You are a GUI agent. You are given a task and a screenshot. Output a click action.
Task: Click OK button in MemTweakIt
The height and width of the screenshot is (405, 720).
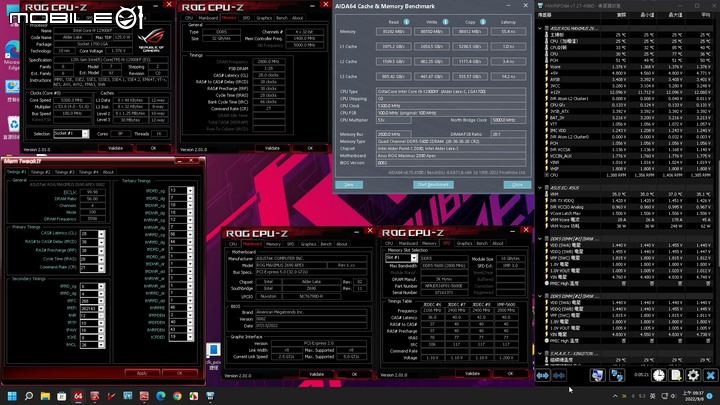[x=180, y=373]
